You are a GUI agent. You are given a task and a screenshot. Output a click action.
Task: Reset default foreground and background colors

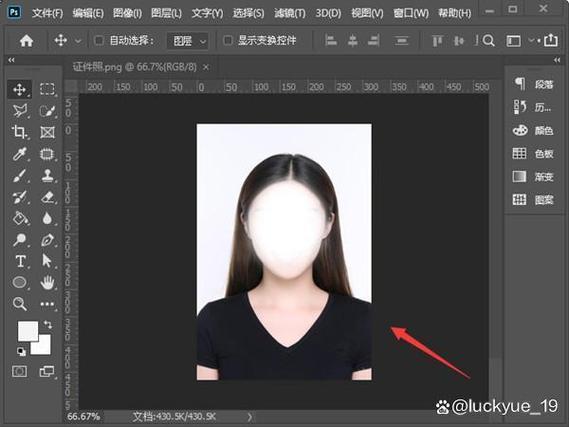coord(21,351)
